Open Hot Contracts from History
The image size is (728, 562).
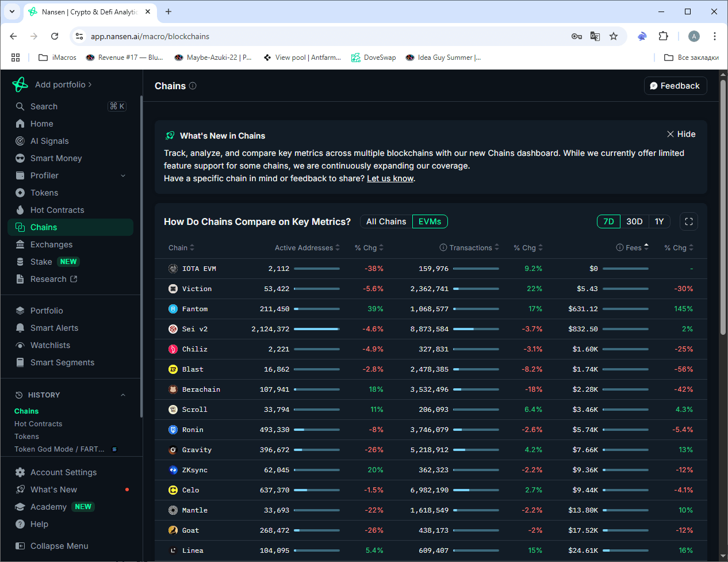39,424
